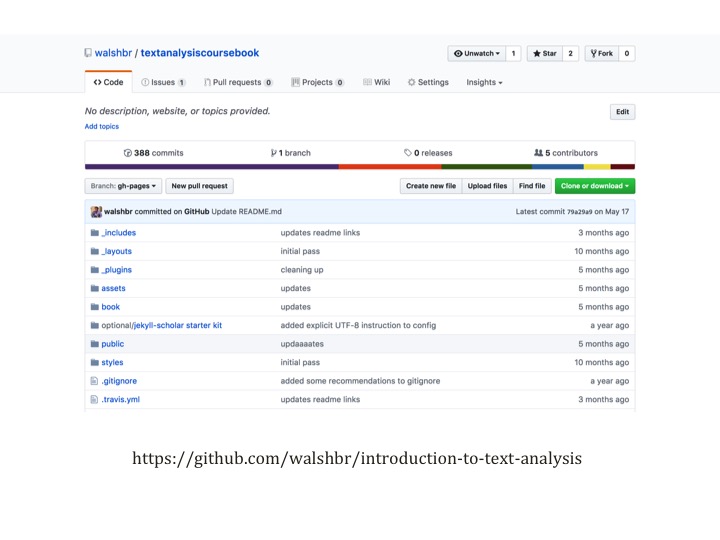
Task: Fork the repository
Action: tap(602, 53)
